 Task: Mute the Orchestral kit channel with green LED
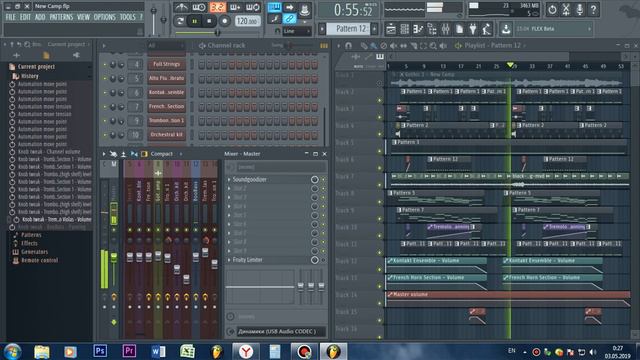click(105, 135)
